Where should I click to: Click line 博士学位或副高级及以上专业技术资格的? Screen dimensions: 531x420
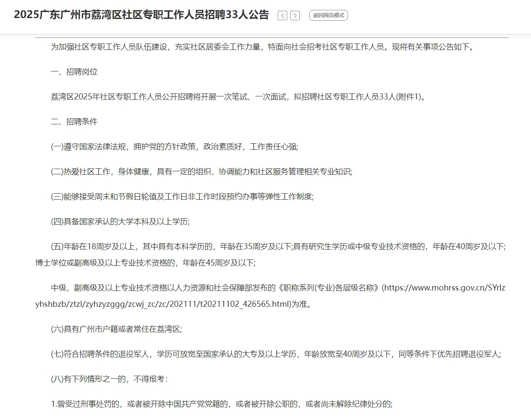(146, 262)
